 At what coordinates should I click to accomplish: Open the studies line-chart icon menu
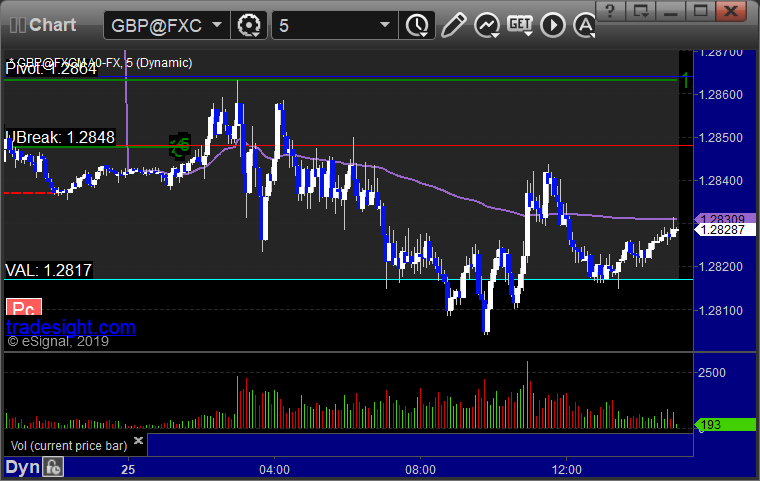click(x=487, y=25)
